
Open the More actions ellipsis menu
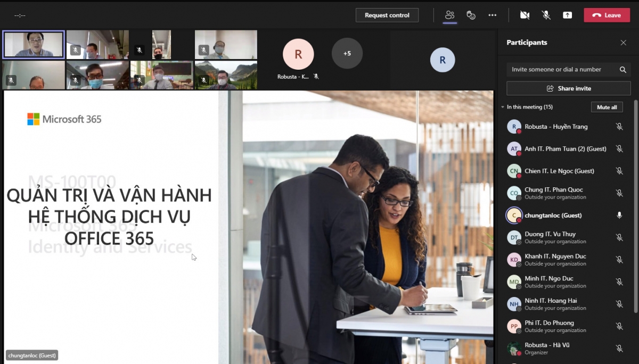493,15
